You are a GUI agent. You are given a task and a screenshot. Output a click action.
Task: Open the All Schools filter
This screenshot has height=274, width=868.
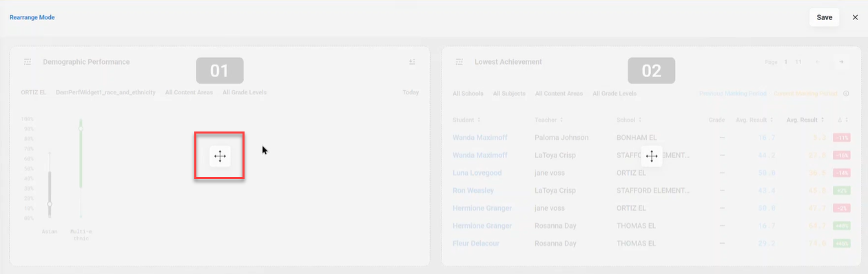pyautogui.click(x=468, y=93)
